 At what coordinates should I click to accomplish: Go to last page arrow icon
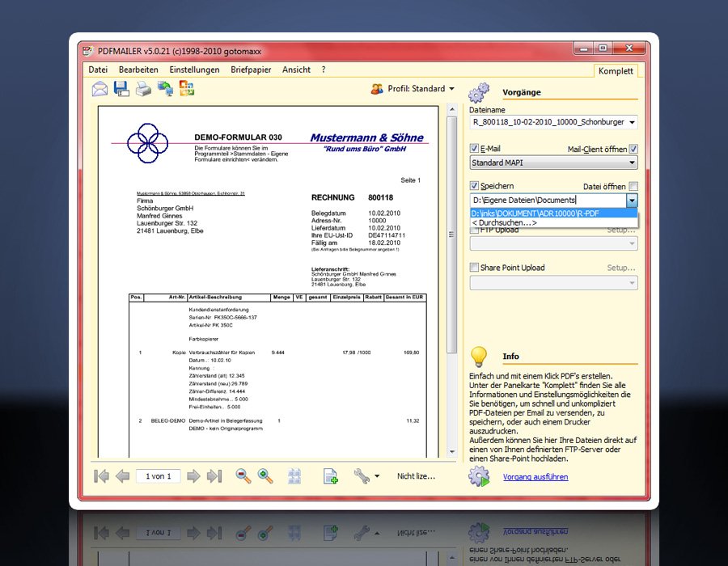tap(214, 476)
